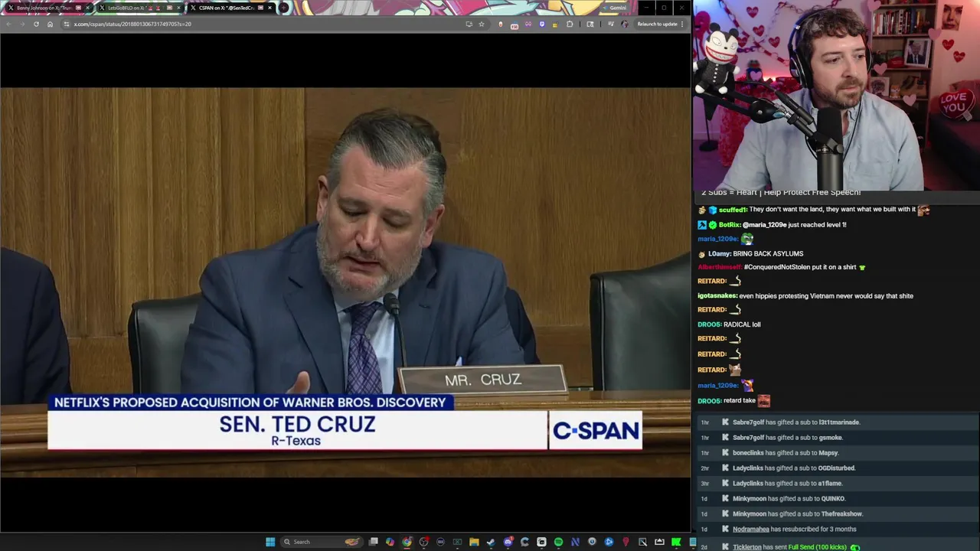Open Discord from the taskbar
The width and height of the screenshot is (980, 551).
[508, 542]
